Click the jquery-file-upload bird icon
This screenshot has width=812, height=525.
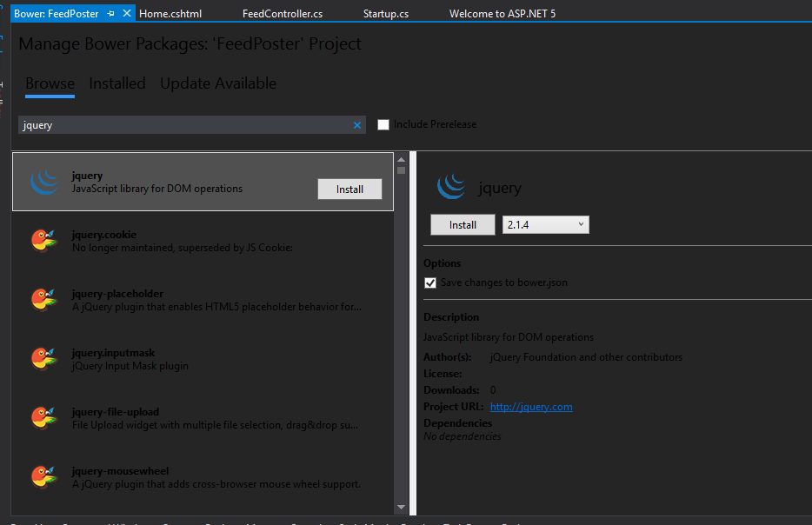(43, 418)
